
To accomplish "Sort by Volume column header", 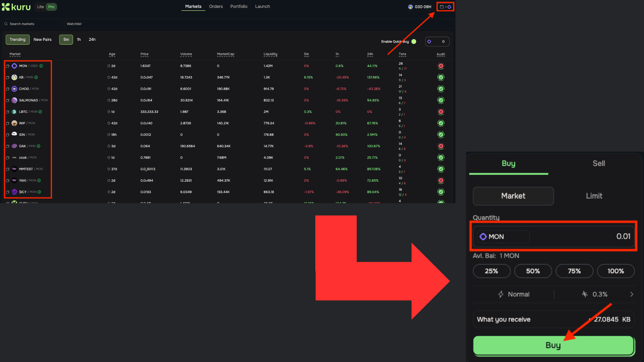I will pyautogui.click(x=186, y=54).
